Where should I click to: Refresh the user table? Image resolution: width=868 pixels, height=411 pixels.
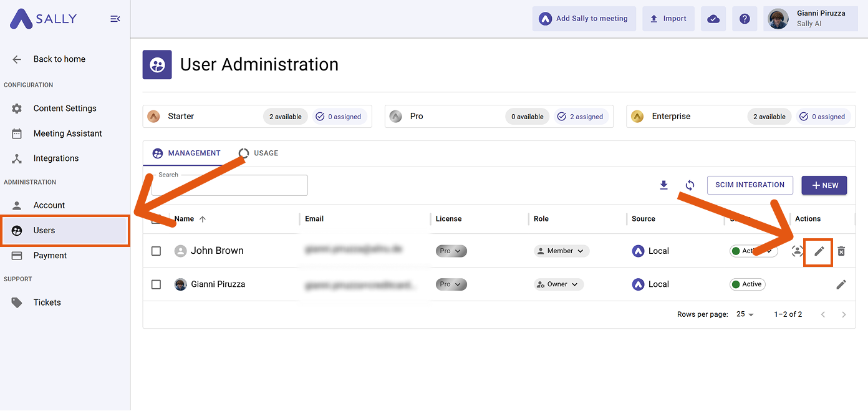pyautogui.click(x=690, y=185)
